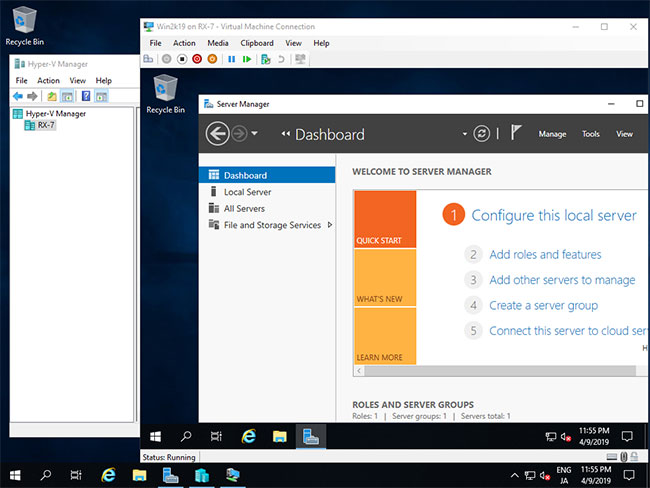Click the welcome panel horizontal scrollbar
This screenshot has width=650, height=488.
tap(500, 371)
